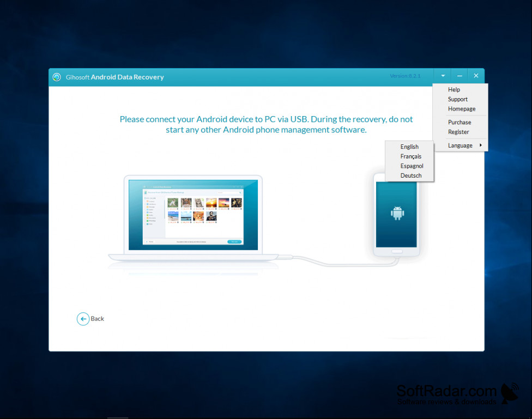Image resolution: width=532 pixels, height=419 pixels.
Task: Select Français as the language
Action: (410, 156)
